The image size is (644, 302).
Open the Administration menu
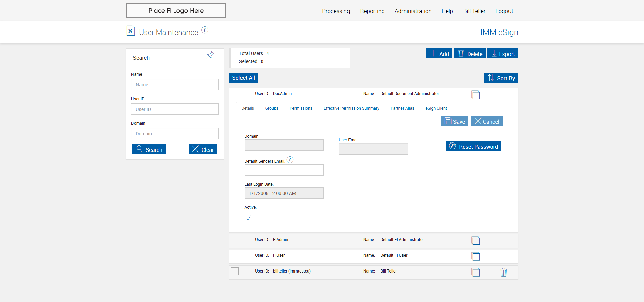(413, 11)
